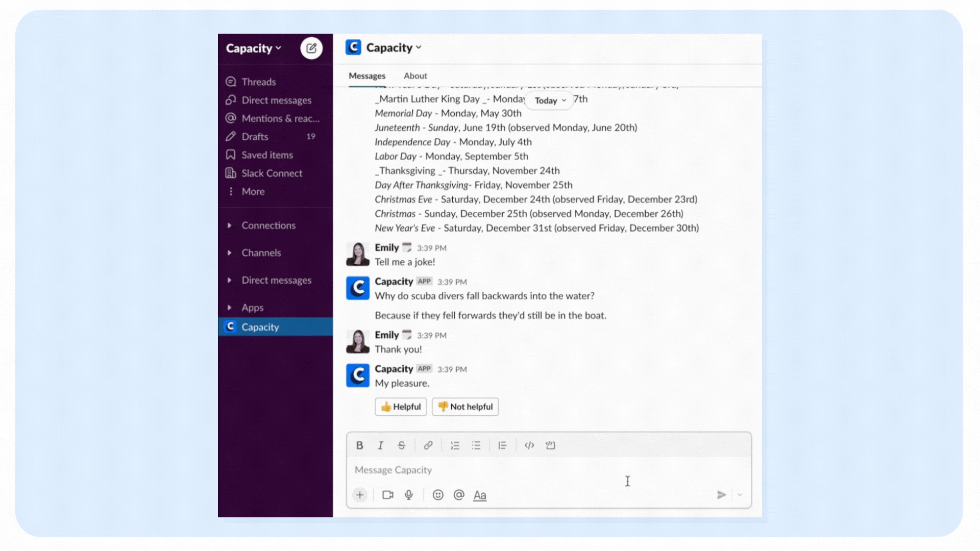Toggle the Today date filter dropdown
Screen dimensions: 980x551
pyautogui.click(x=549, y=100)
